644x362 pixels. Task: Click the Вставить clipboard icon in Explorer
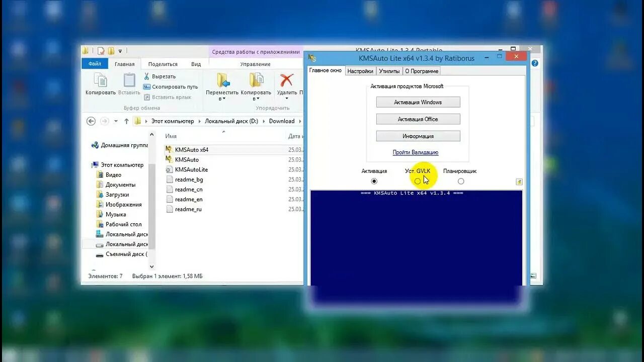pos(129,80)
